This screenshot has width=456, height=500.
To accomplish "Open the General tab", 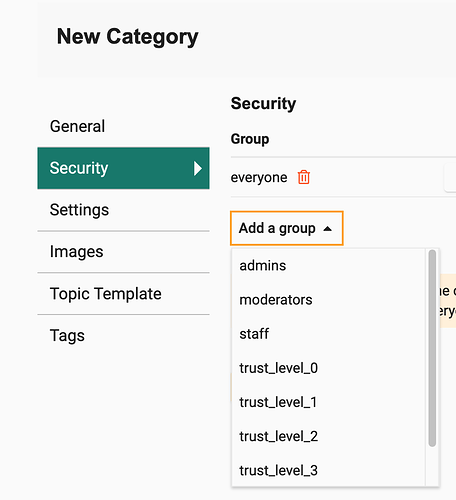I will pyautogui.click(x=123, y=126).
